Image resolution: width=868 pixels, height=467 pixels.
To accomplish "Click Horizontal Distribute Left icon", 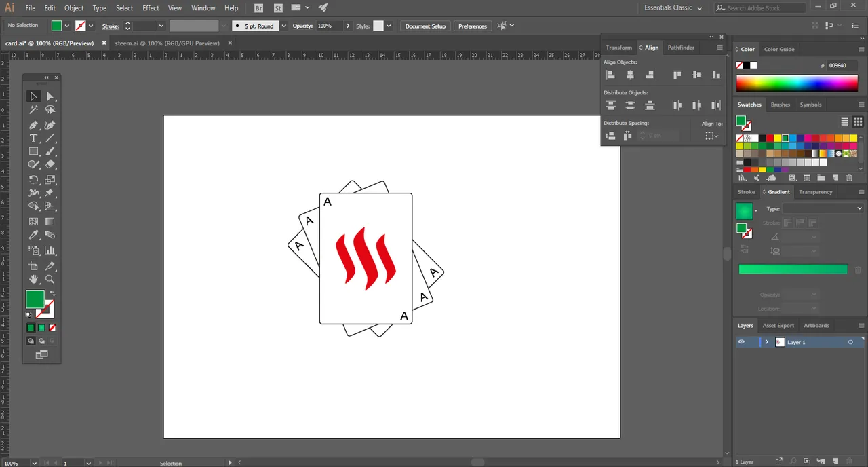I will tap(677, 105).
